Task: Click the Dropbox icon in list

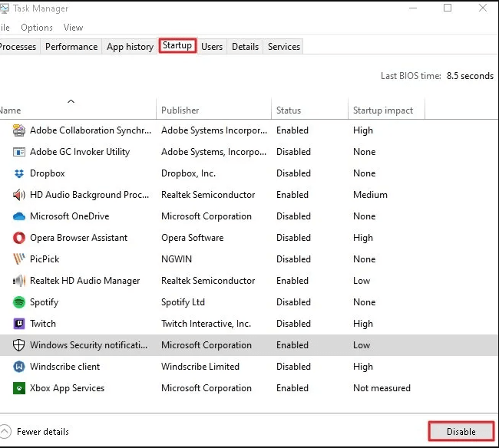Action: click(19, 173)
